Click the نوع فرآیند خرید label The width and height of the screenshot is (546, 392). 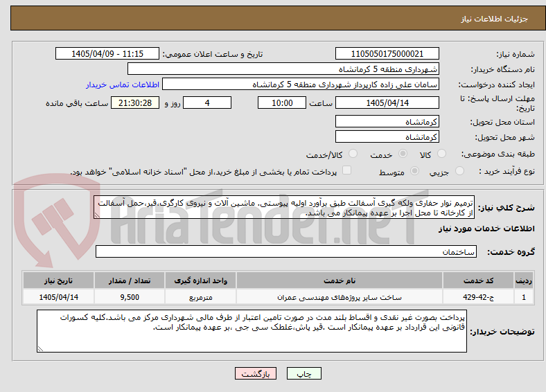coord(507,171)
